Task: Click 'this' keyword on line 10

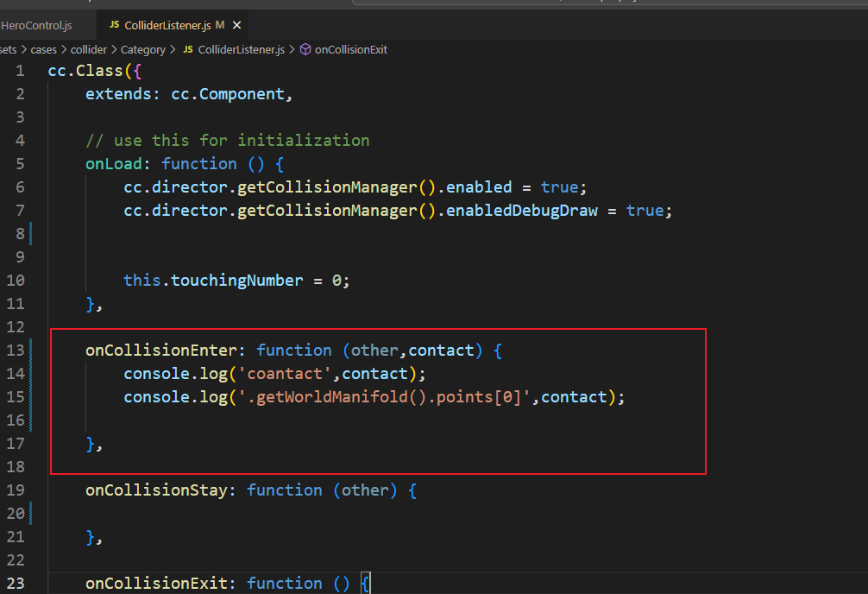Action: click(142, 281)
